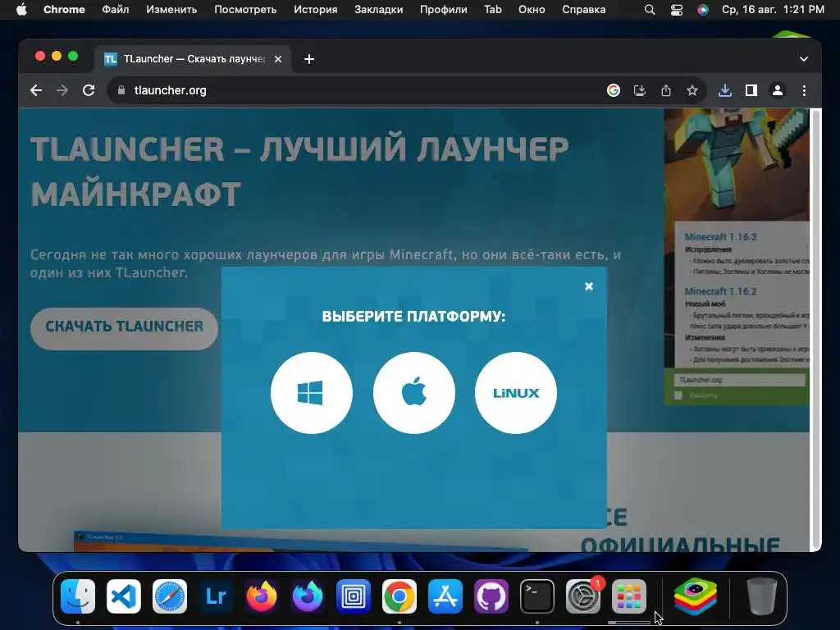The height and width of the screenshot is (630, 840).
Task: Open the Профили menu
Action: coord(444,10)
